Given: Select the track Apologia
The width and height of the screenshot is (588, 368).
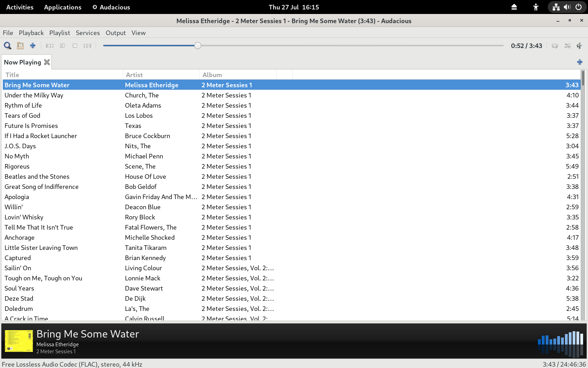Looking at the screenshot, I should [292, 197].
